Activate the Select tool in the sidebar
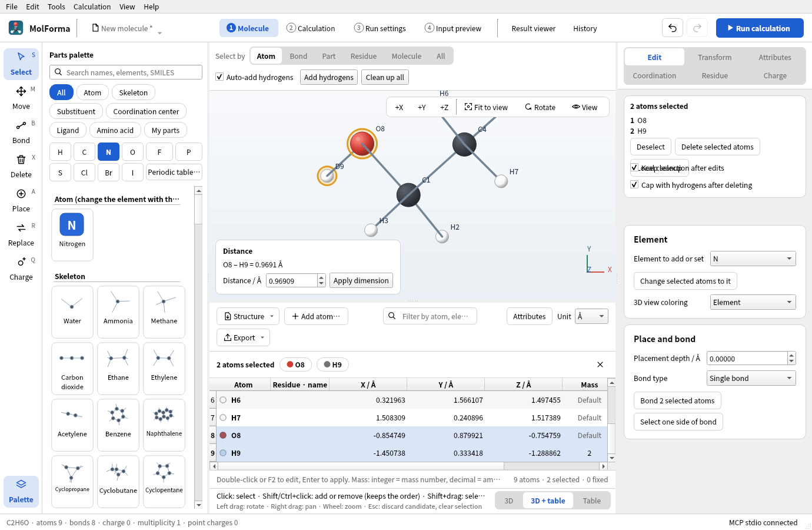 [21, 64]
